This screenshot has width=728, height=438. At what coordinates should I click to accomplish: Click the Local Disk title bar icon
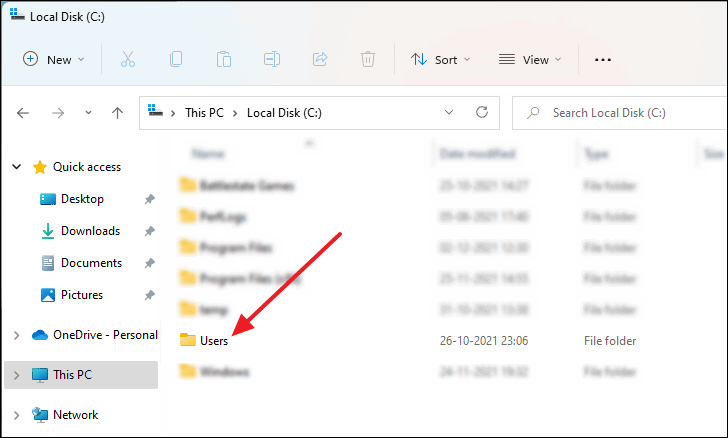point(17,14)
